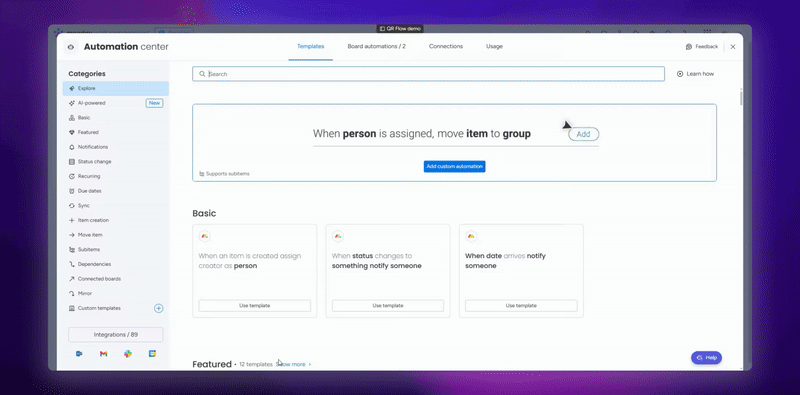Open the Gmail integration icon
This screenshot has width=800, height=395.
click(x=104, y=354)
